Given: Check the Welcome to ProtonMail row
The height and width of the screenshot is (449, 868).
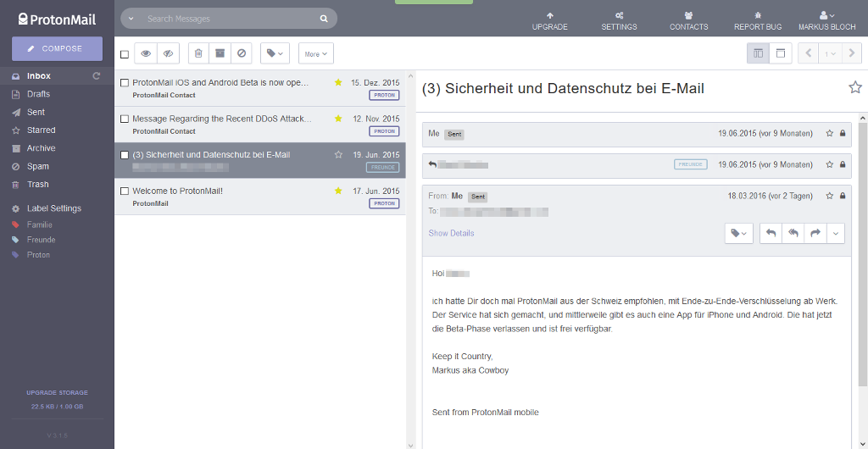Looking at the screenshot, I should point(125,191).
